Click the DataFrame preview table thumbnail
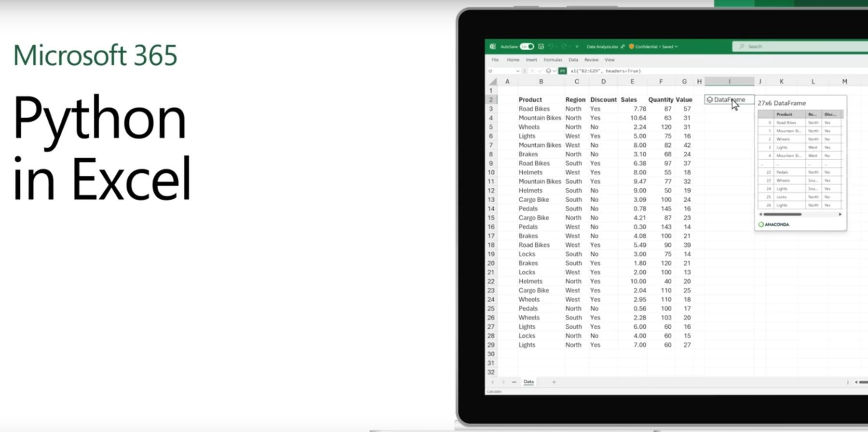868x432 pixels. click(x=800, y=160)
